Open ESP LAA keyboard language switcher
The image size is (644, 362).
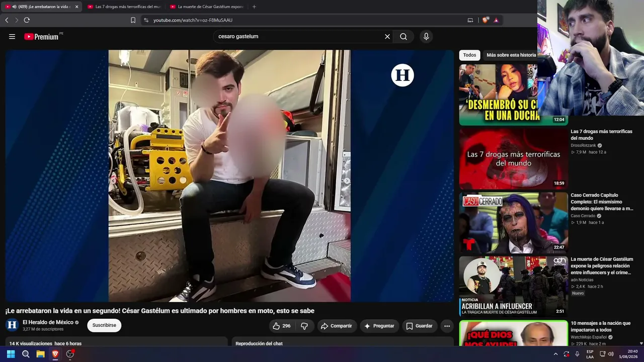click(x=590, y=354)
